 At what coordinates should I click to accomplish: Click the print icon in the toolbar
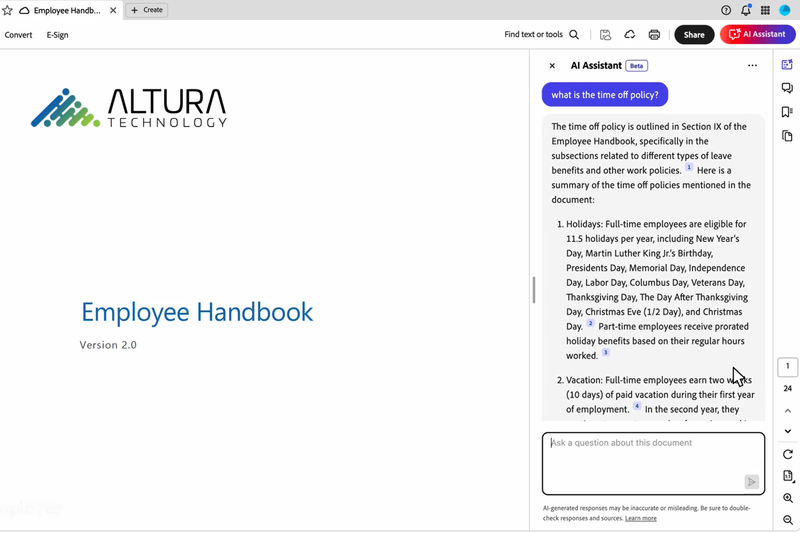654,35
